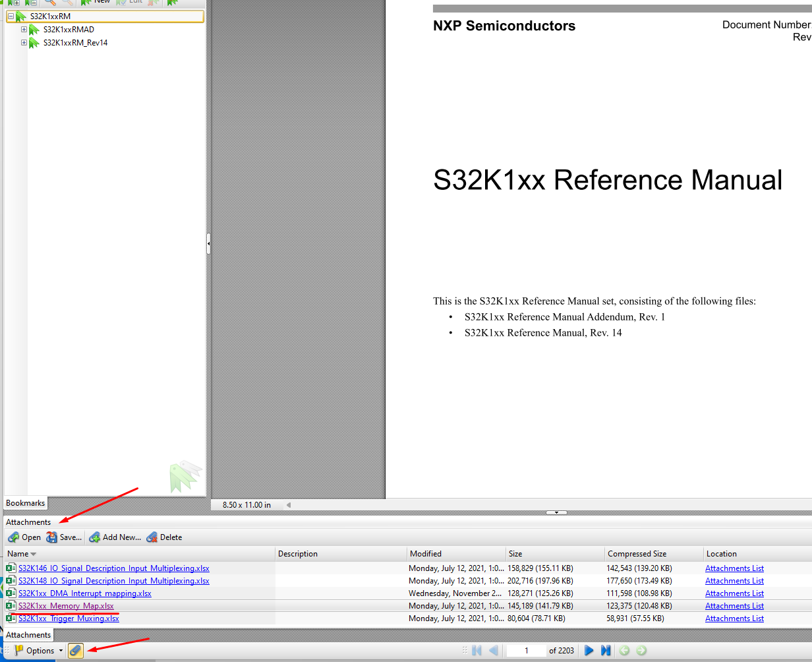The width and height of the screenshot is (812, 662).
Task: Expand the S32K1xxRMAD bookmark
Action: click(x=23, y=29)
